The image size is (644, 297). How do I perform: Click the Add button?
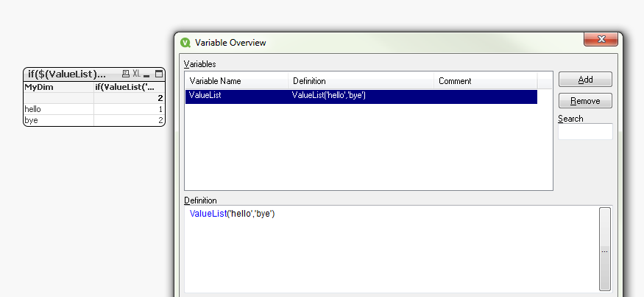tap(585, 80)
